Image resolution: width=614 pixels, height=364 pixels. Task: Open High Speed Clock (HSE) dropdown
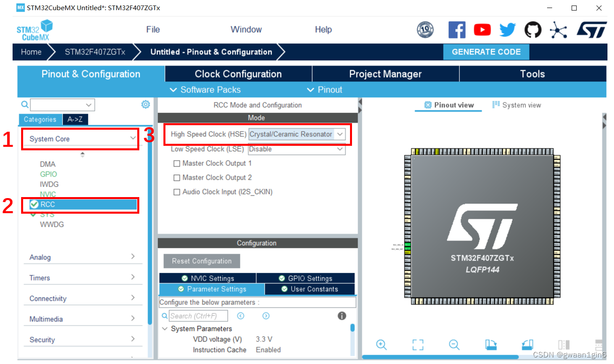click(297, 134)
